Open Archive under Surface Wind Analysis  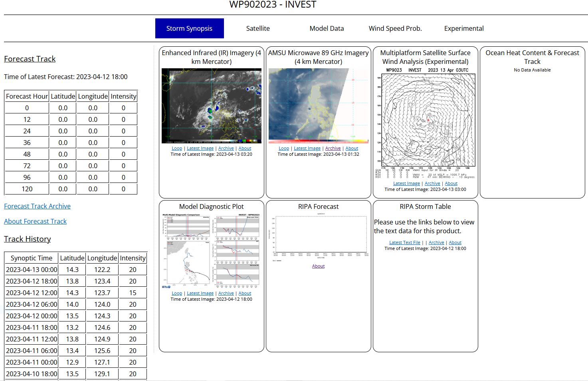pyautogui.click(x=432, y=183)
